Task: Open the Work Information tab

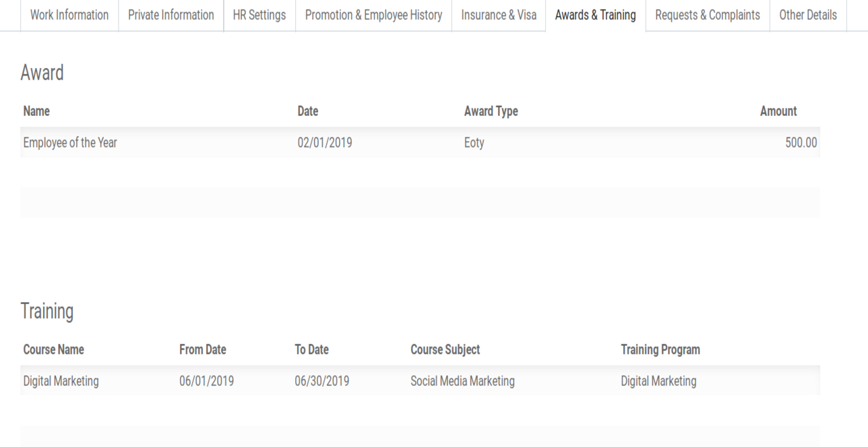Action: (69, 15)
